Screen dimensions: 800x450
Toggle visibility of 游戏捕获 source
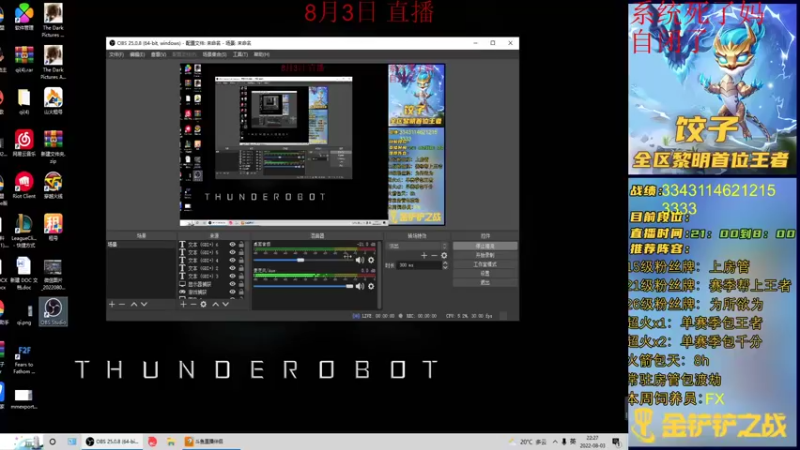coord(232,292)
